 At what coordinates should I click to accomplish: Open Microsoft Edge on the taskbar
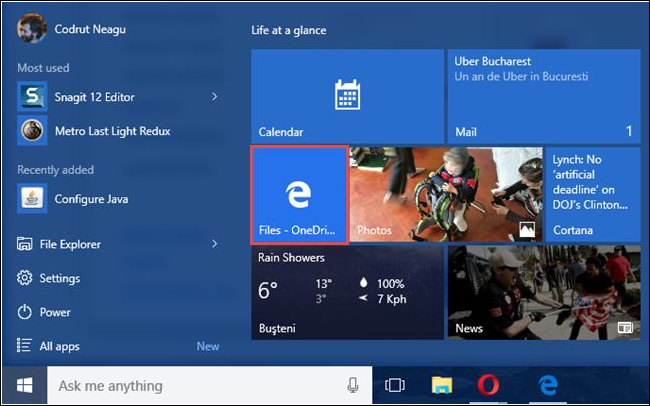click(548, 385)
